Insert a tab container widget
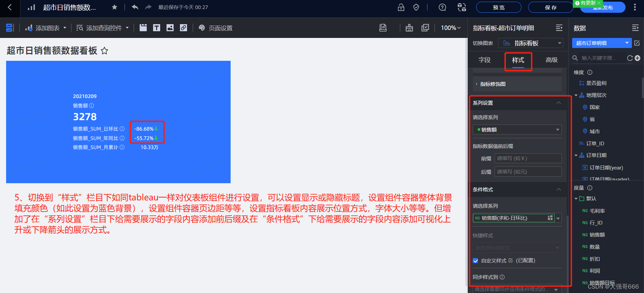The width and height of the screenshot is (644, 293). pyautogui.click(x=143, y=28)
